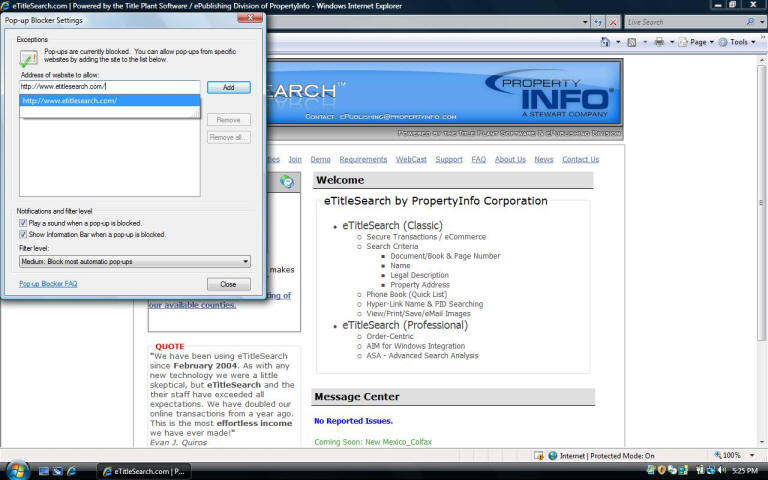Viewport: 768px width, 480px height.
Task: Click the zoom magnifier 100% icon
Action: pyautogui.click(x=718, y=455)
